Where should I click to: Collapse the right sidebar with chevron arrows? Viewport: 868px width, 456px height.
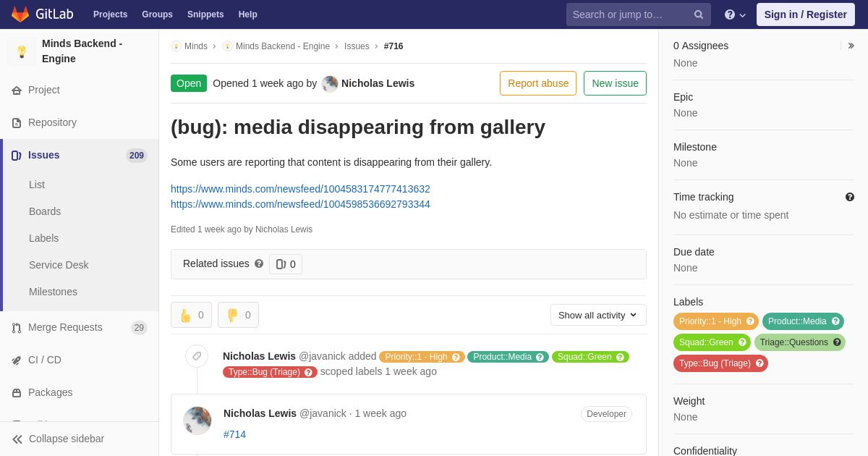[x=851, y=46]
